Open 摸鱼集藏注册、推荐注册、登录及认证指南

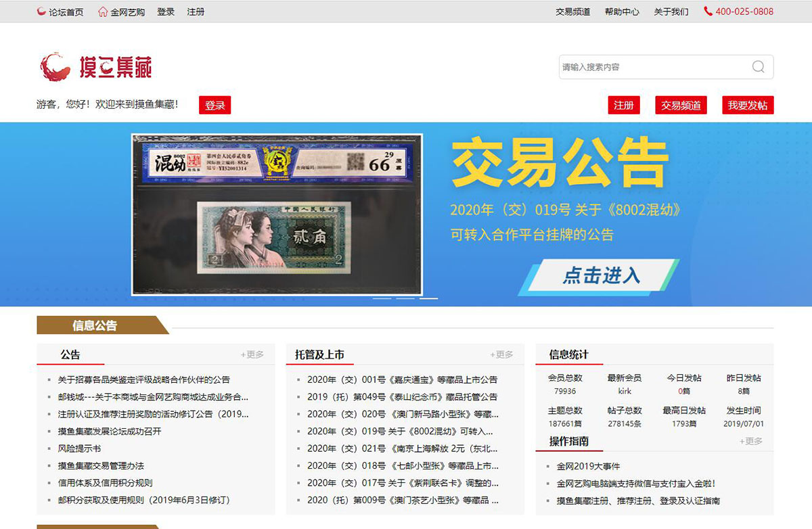(638, 501)
